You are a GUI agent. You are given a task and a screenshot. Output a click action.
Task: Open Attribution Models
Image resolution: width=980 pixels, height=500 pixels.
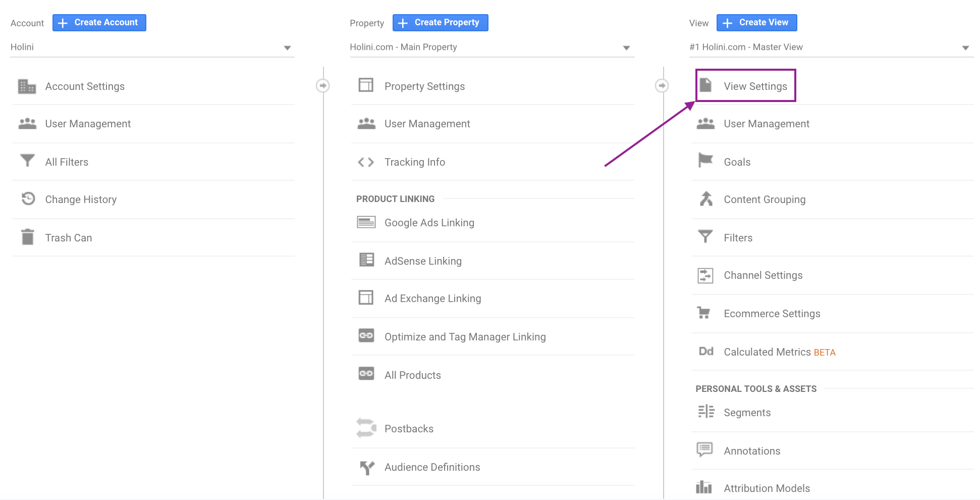pos(767,488)
